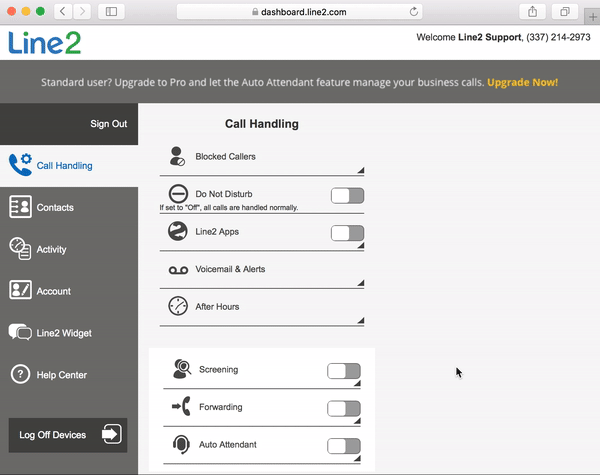Click the Activity clock icon in sidebar
Image resolution: width=600 pixels, height=475 pixels.
click(x=20, y=249)
